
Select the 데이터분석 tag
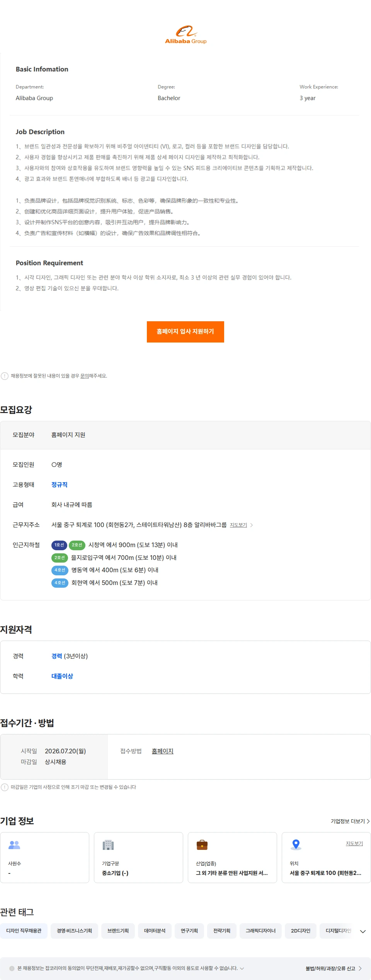pyautogui.click(x=155, y=931)
